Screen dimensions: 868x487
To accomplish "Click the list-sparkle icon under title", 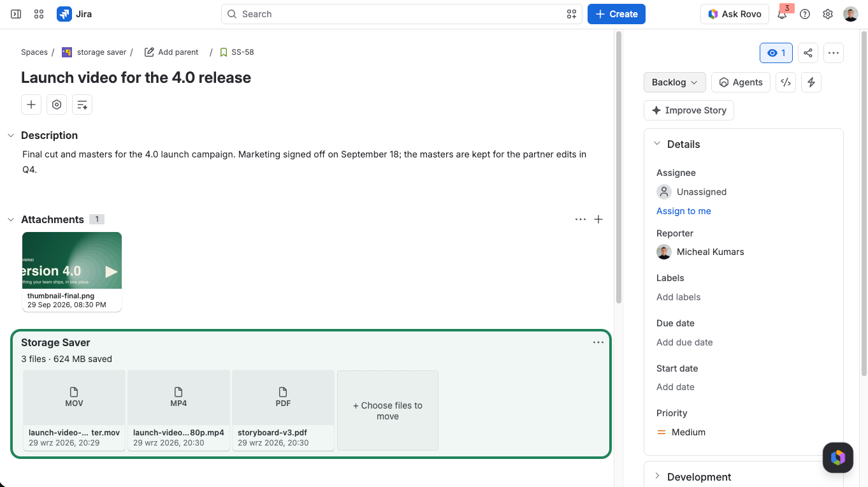I will [82, 105].
